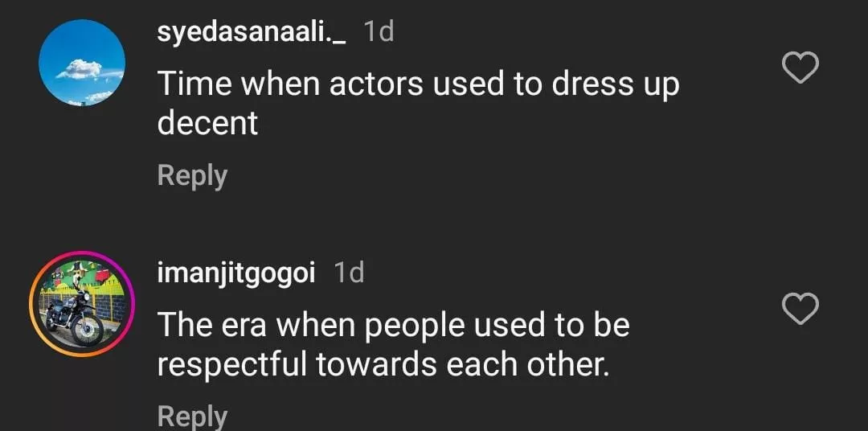868x431 pixels.
Task: Tap the heart beside imanjitgogoi's comment
Action: point(800,310)
